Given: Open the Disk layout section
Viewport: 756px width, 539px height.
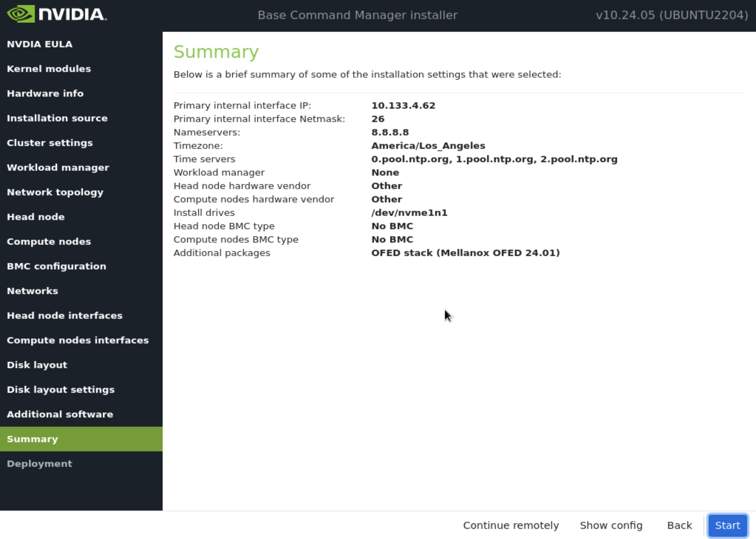Looking at the screenshot, I should [x=37, y=365].
